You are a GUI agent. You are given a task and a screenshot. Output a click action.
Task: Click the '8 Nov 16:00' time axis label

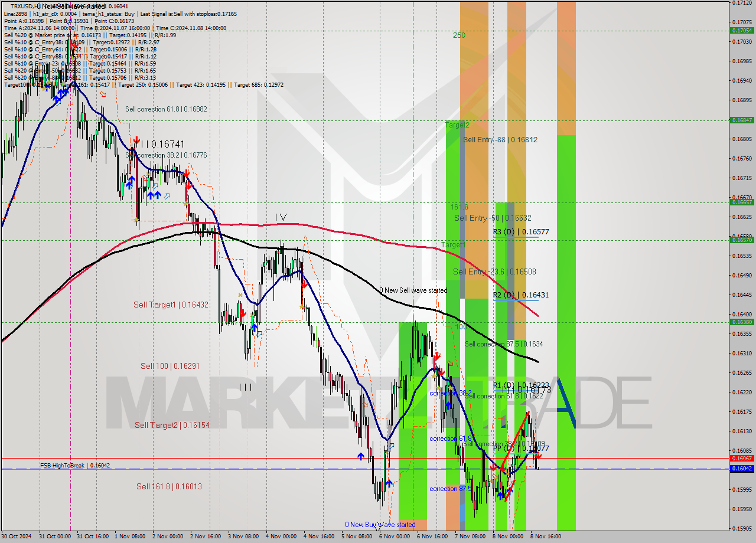pos(546,537)
